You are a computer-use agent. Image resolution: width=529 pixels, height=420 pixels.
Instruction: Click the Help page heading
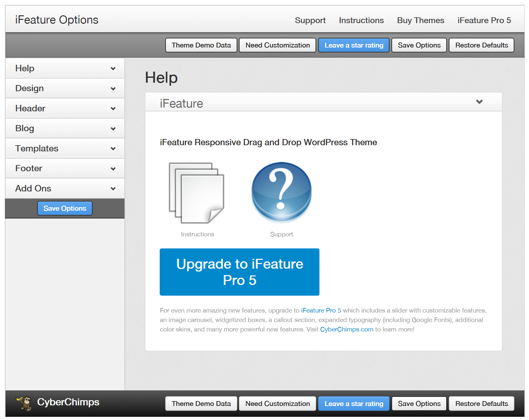coord(161,77)
